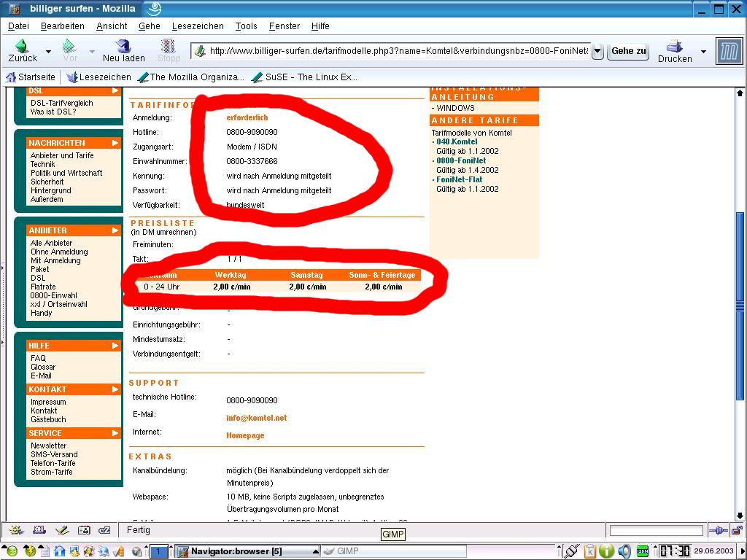Open the green SuSE start menu
747x560 pixels.
(12, 551)
